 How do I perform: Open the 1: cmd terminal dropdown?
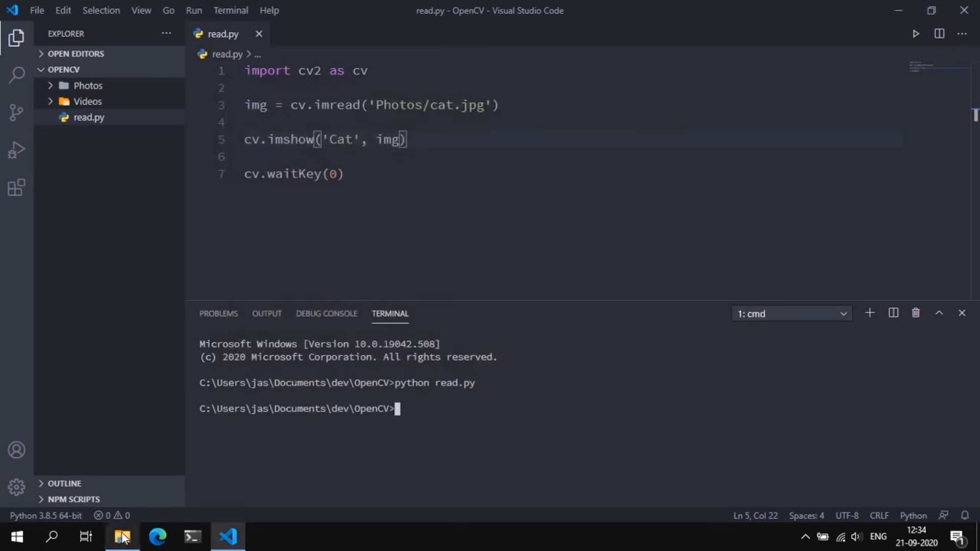point(792,313)
